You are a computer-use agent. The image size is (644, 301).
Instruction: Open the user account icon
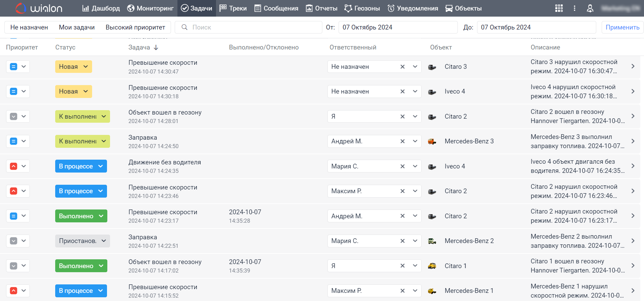[x=590, y=8]
